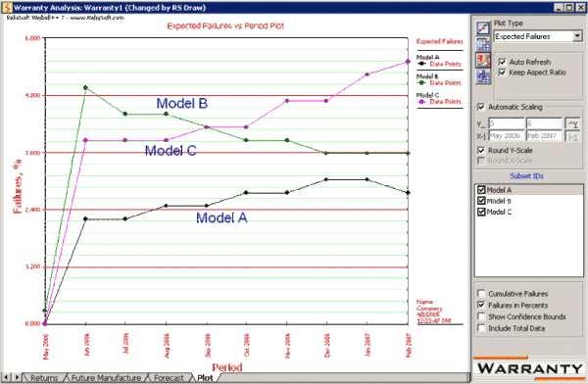Enable Cumulative Failures option
This screenshot has width=588, height=384.
(481, 293)
